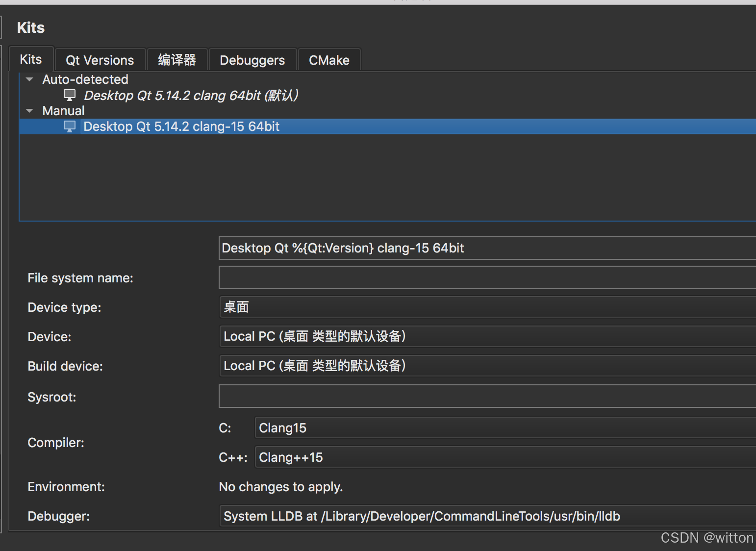Click monitor icon of clang-15 manual kit
Screen dimensions: 756x551
[70, 126]
